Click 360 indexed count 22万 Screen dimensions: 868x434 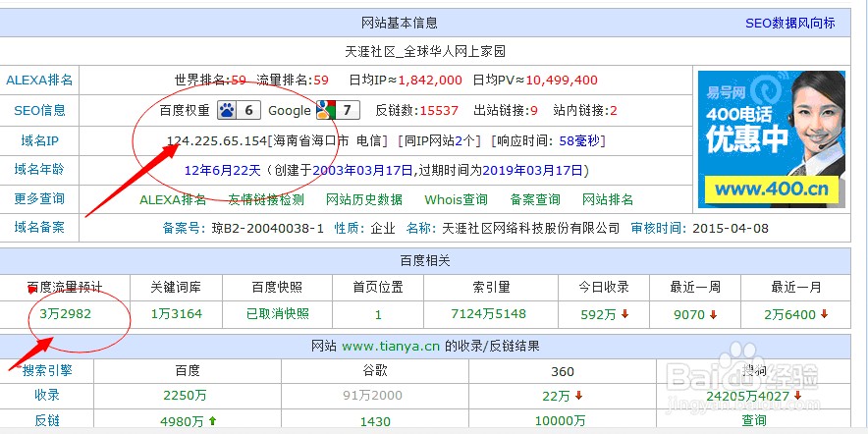coord(557,396)
